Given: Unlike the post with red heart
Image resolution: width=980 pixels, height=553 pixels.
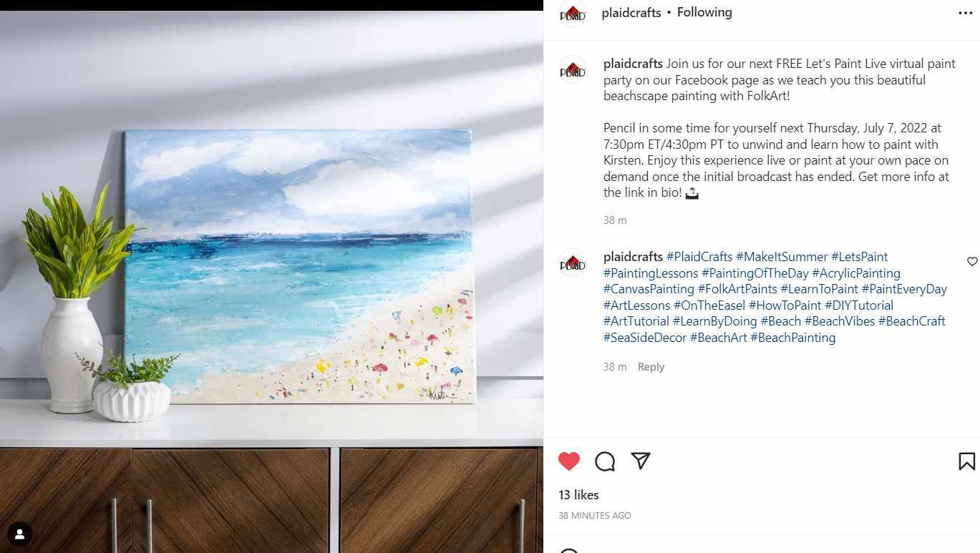Looking at the screenshot, I should click(x=569, y=461).
